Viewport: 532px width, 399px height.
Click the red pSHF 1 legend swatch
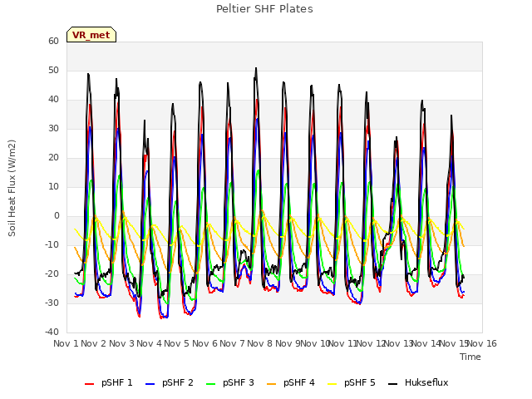(89, 384)
